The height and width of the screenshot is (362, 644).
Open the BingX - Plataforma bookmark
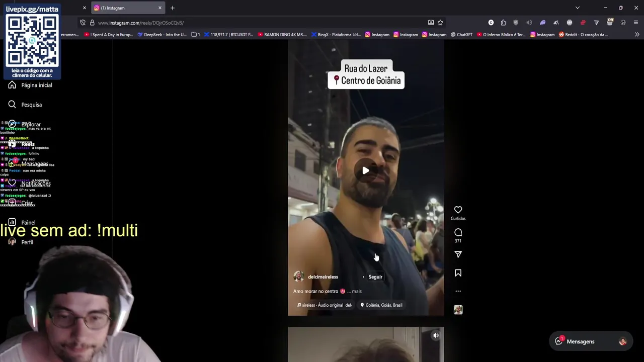point(336,35)
